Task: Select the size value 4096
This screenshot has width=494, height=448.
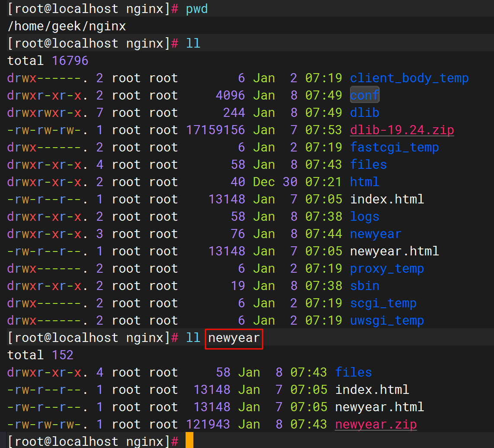Action: pos(230,95)
